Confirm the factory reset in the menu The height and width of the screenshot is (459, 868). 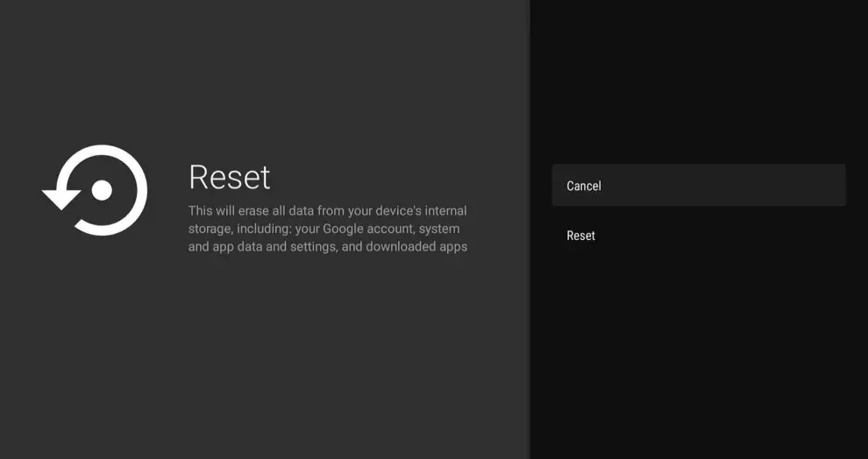(x=581, y=236)
